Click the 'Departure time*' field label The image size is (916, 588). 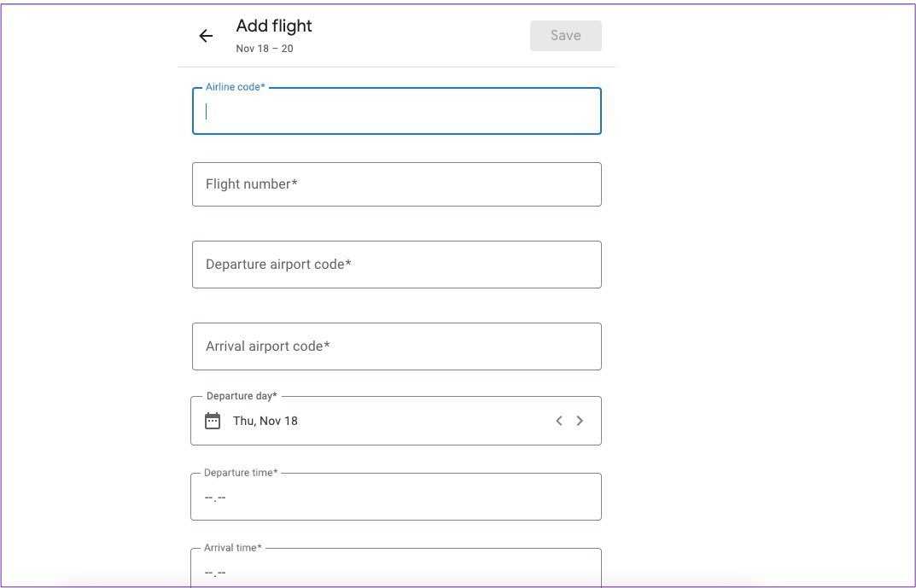click(241, 473)
